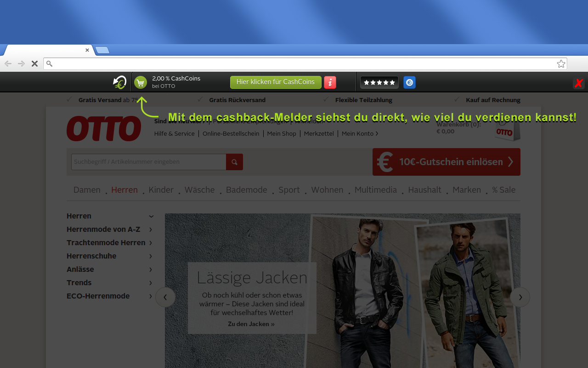The width and height of the screenshot is (588, 368).
Task: Expand Trends sidebar arrow
Action: [x=151, y=283]
